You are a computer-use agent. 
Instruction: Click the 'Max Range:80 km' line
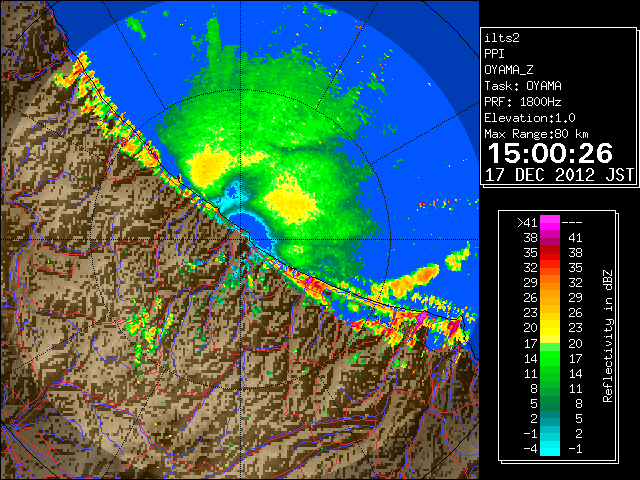point(536,134)
